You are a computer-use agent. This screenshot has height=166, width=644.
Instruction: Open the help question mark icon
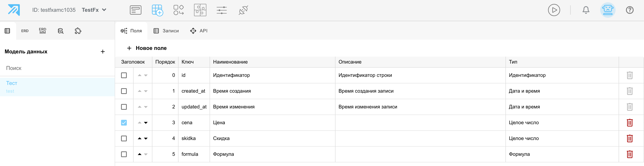click(x=630, y=10)
